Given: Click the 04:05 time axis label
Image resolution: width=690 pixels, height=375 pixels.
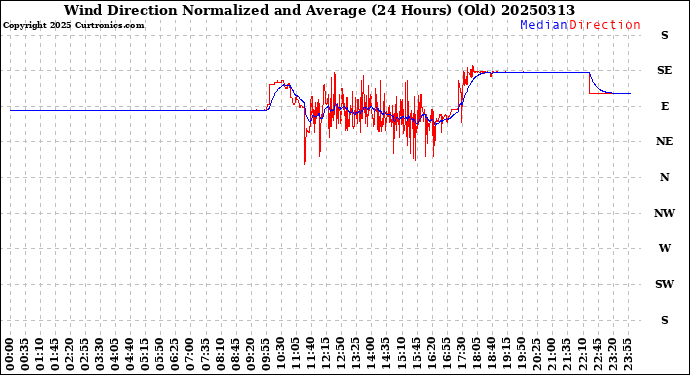Looking at the screenshot, I should click(x=115, y=354).
